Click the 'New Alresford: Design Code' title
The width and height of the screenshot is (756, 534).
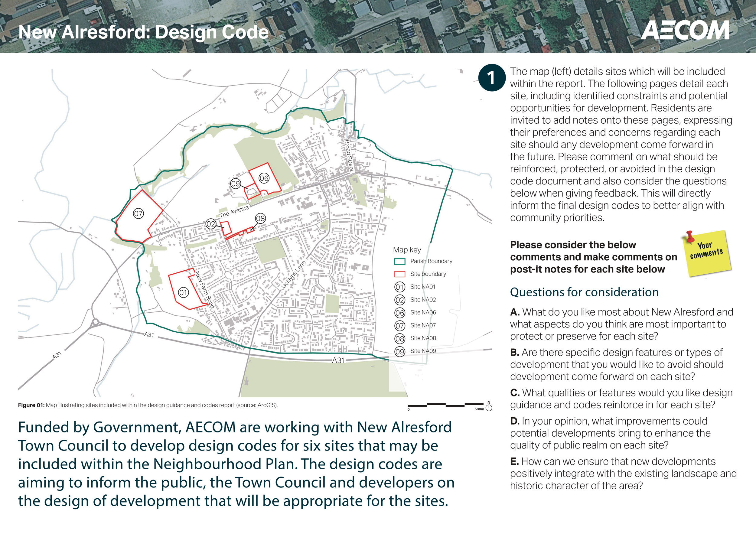[x=144, y=32]
